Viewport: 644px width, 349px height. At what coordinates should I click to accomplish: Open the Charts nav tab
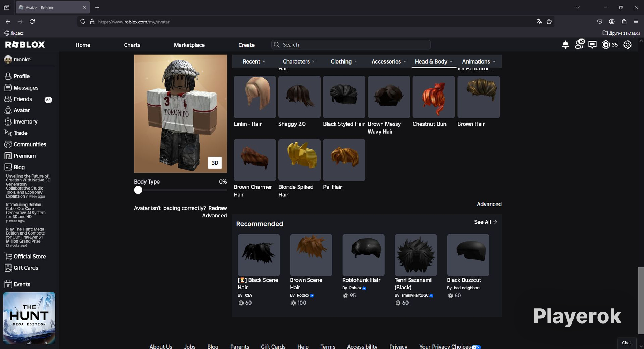(x=132, y=45)
